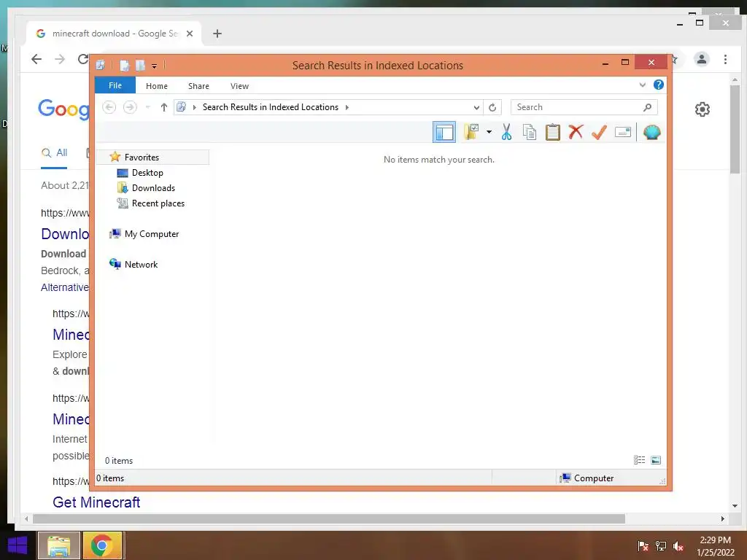Screen dimensions: 747x560
Task: Close the minecraft download Chrome tab
Action: [x=190, y=34]
